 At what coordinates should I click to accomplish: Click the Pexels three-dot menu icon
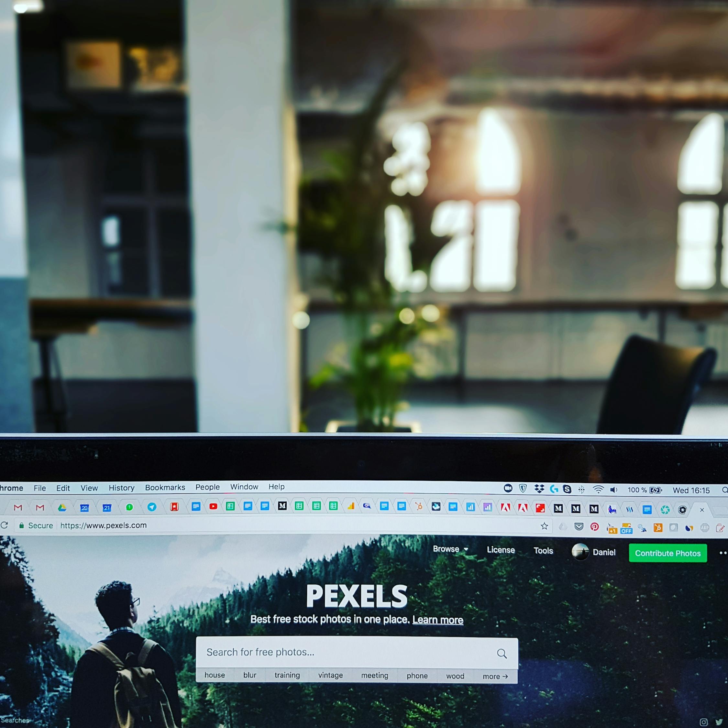723,552
